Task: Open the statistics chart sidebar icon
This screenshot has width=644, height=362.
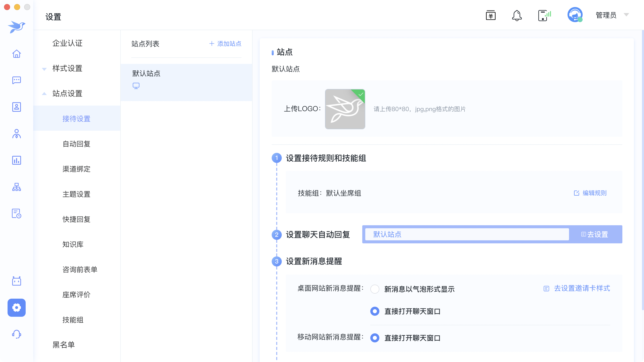Action: pyautogui.click(x=17, y=160)
